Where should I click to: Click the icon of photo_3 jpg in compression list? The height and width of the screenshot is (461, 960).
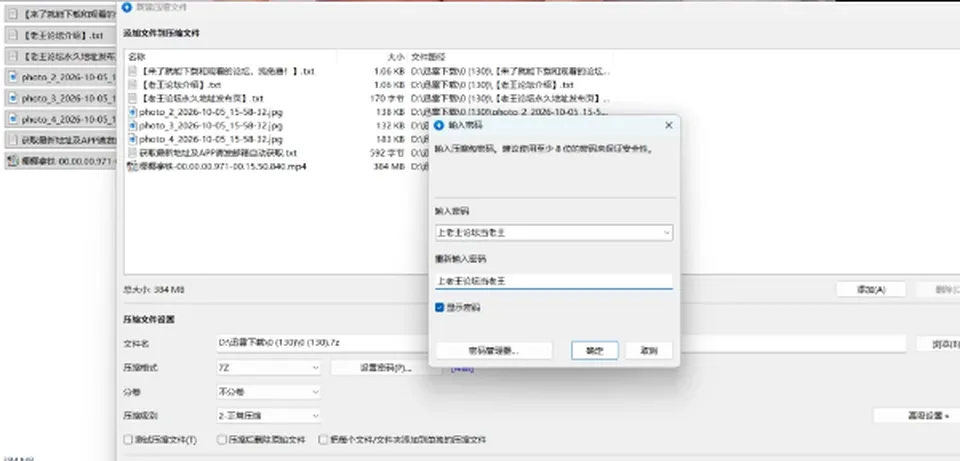(x=133, y=126)
